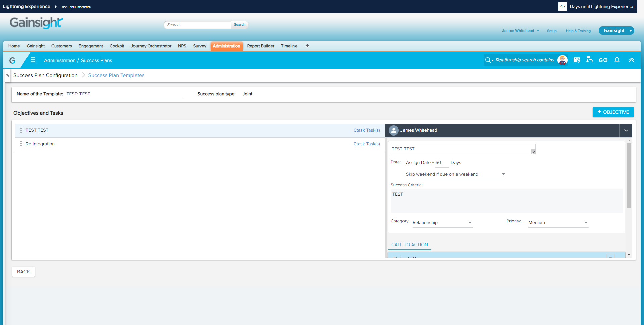Image resolution: width=644 pixels, height=325 pixels.
Task: Click into the global Search field
Action: (198, 25)
